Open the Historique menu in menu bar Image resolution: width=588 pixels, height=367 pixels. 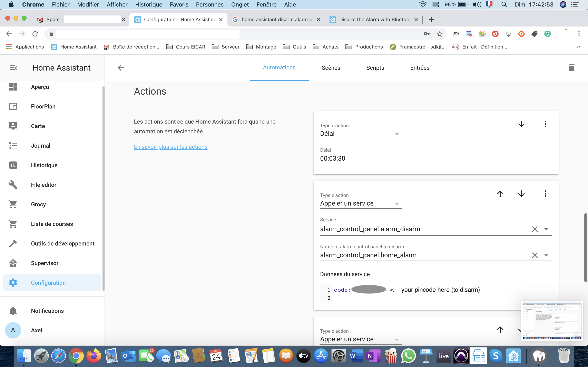tap(148, 5)
